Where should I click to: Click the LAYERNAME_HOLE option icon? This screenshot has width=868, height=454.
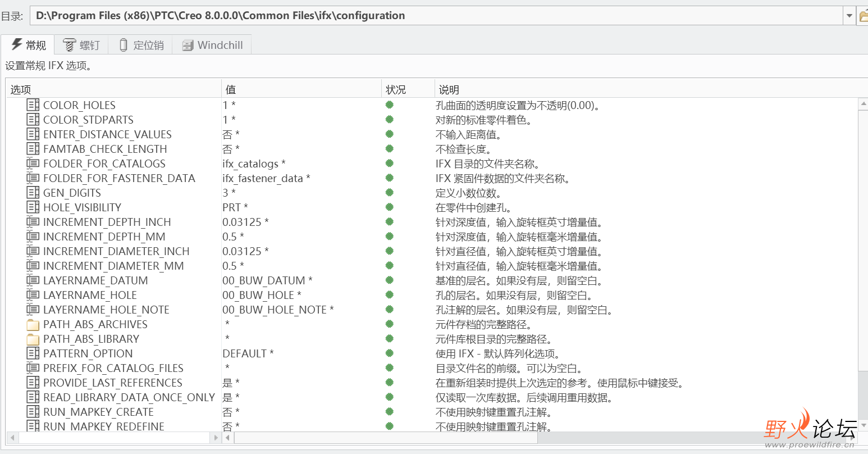[x=33, y=295]
